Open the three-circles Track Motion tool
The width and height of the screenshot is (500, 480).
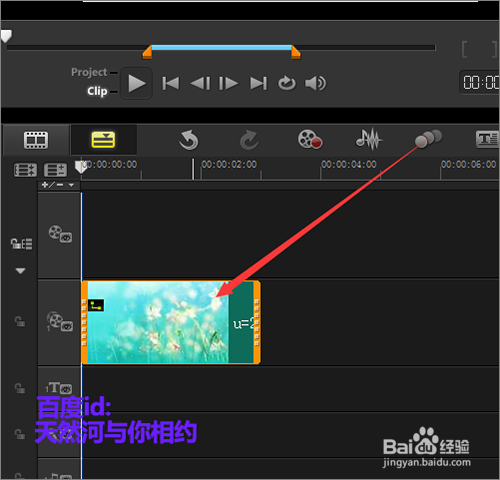click(428, 138)
